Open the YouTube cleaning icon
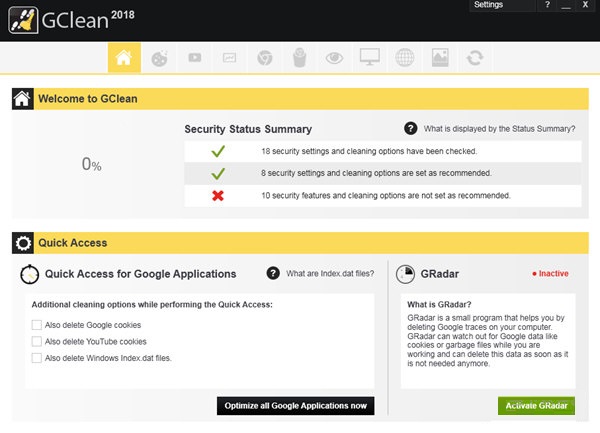Viewport: 600px width, 433px height. pos(194,58)
